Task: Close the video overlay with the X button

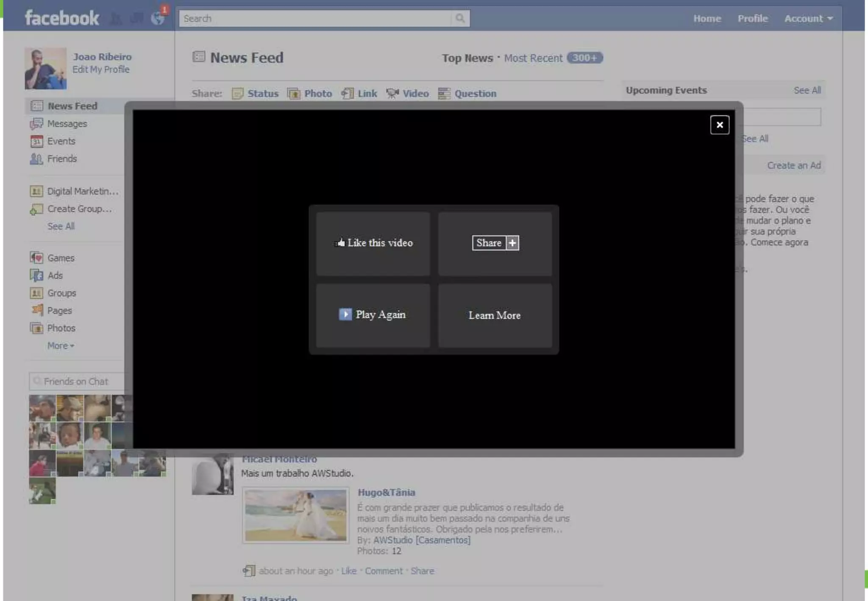Action: (x=719, y=125)
